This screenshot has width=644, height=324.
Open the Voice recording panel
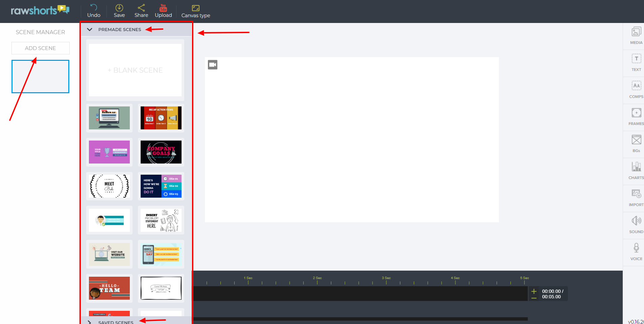tap(636, 252)
